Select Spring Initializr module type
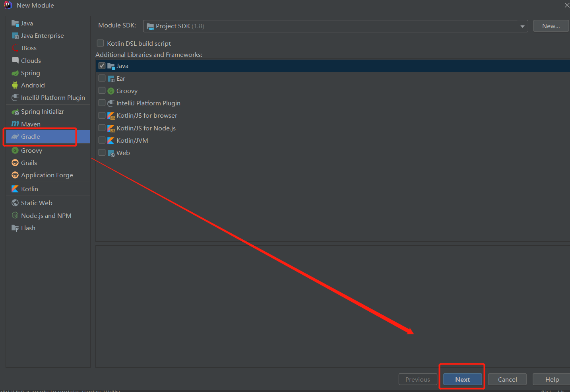This screenshot has height=392, width=570. point(48,112)
